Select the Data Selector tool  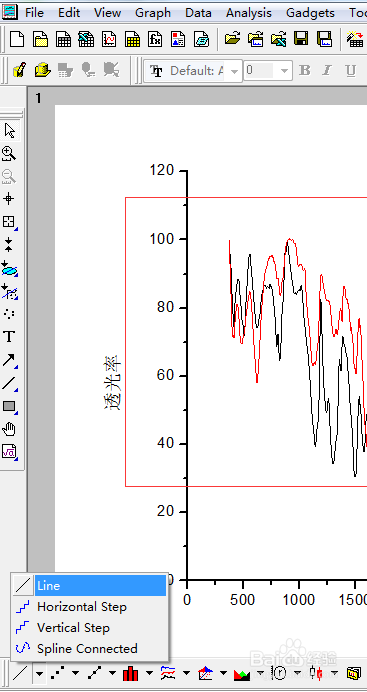coord(9,244)
